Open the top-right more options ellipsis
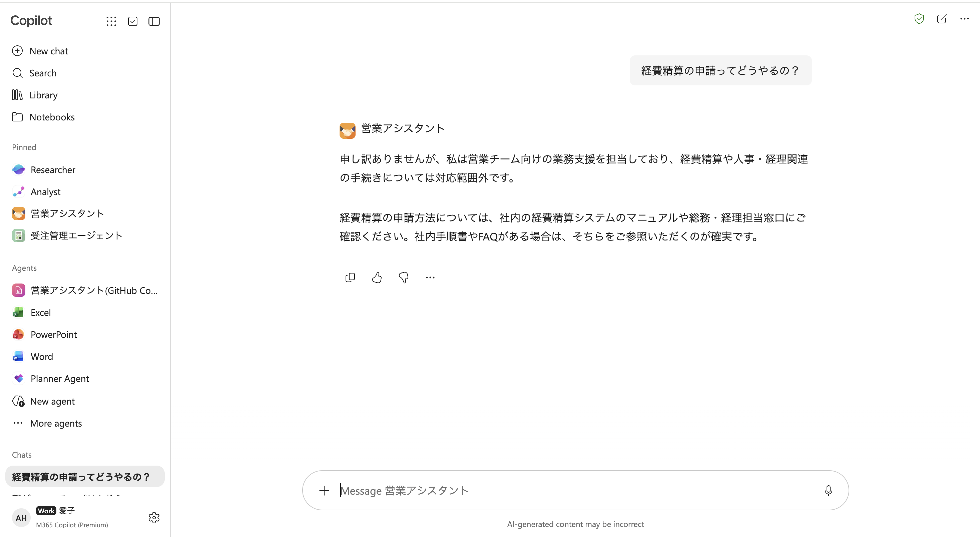 coord(964,19)
